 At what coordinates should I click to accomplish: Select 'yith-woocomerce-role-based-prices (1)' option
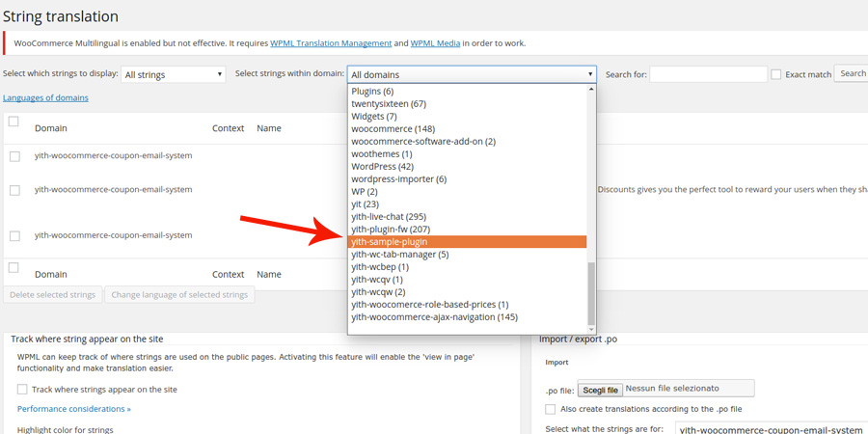[x=467, y=305]
